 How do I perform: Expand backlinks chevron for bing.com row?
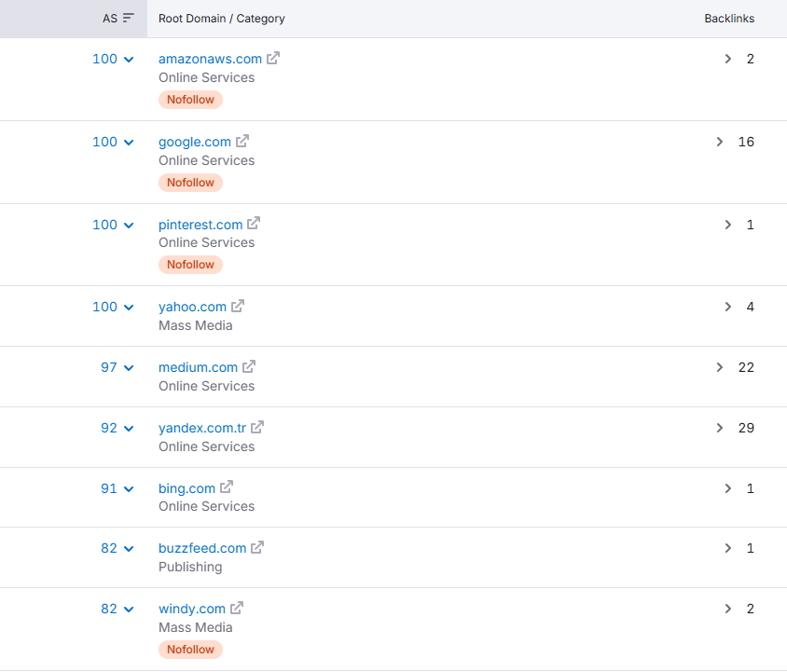pyautogui.click(x=727, y=488)
